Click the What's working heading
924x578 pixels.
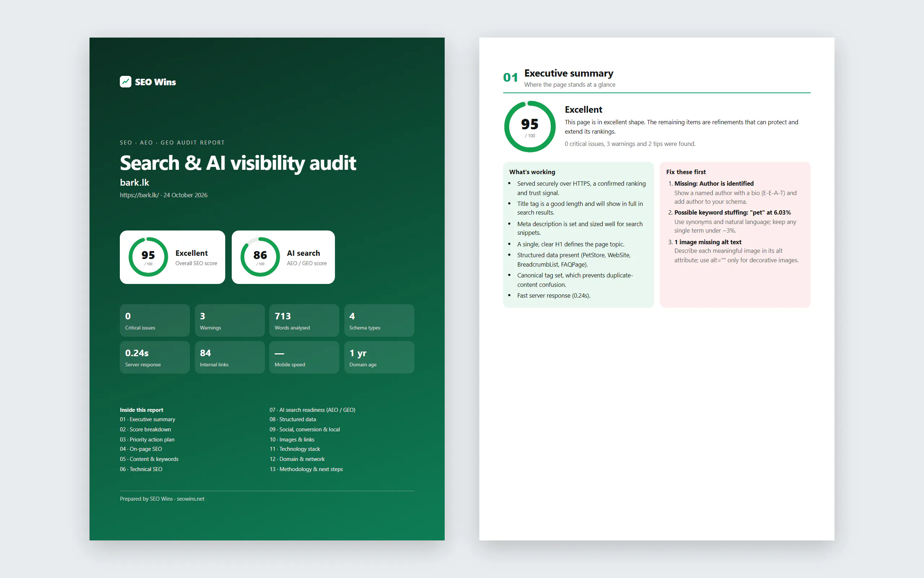coord(532,172)
